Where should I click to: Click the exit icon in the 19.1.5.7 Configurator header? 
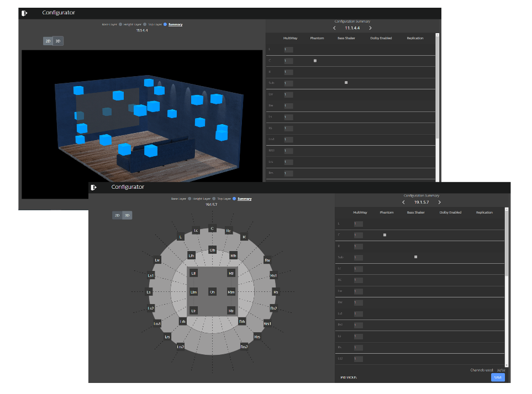point(94,187)
